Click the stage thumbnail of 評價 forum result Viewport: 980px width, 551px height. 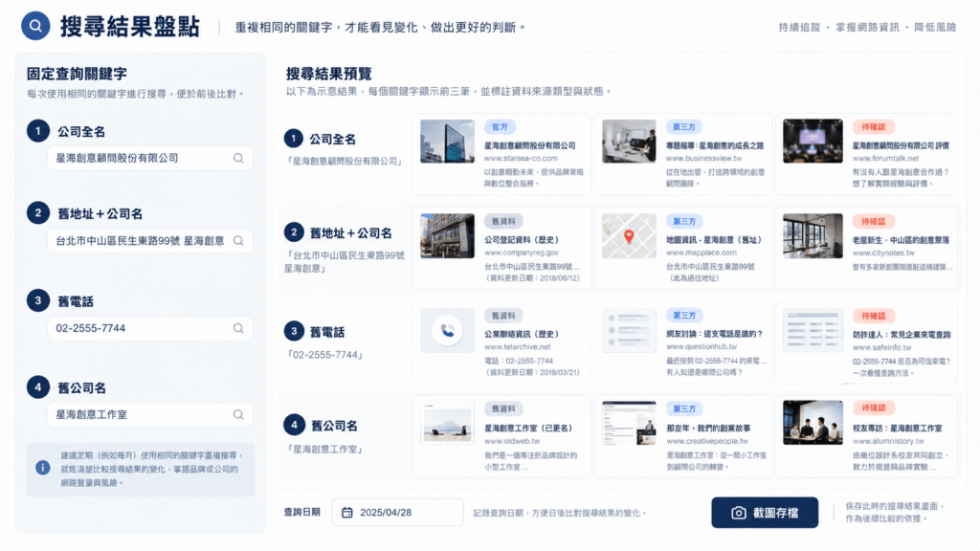pos(813,142)
